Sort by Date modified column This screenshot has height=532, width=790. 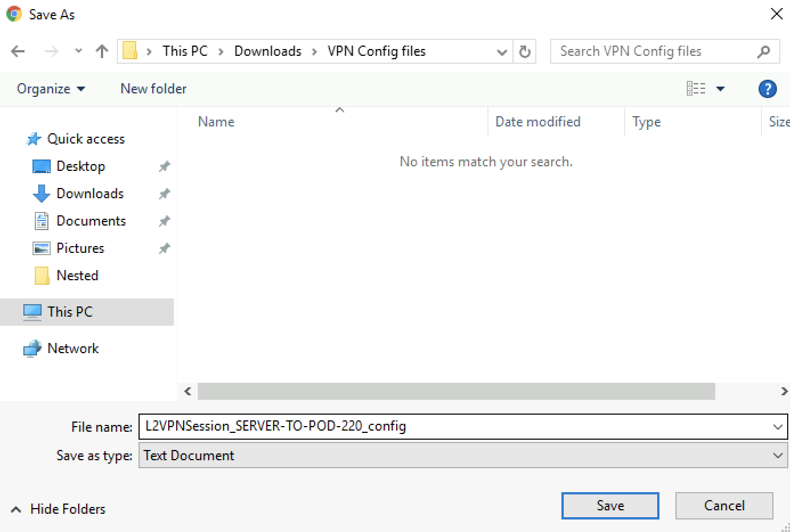[x=537, y=122]
